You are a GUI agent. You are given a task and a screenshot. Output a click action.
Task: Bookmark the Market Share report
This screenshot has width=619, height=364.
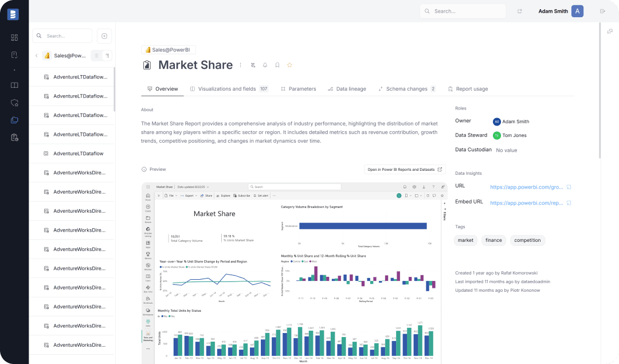(x=277, y=65)
